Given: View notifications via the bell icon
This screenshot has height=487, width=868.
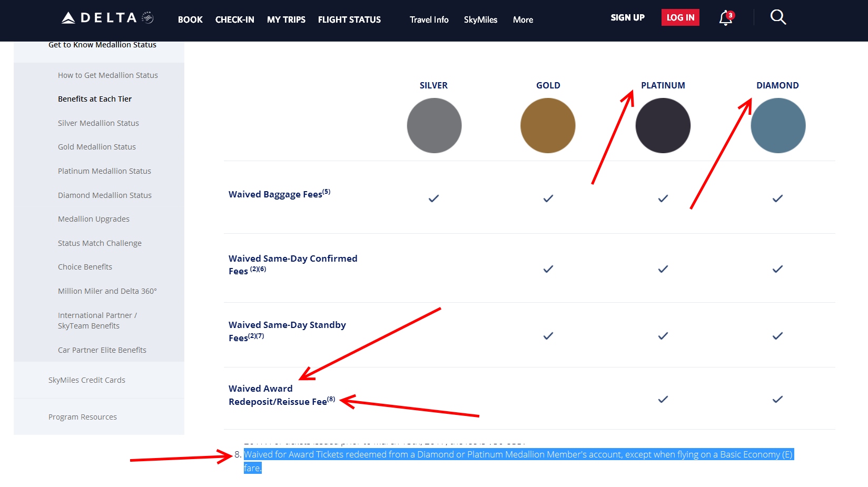Looking at the screenshot, I should point(725,18).
